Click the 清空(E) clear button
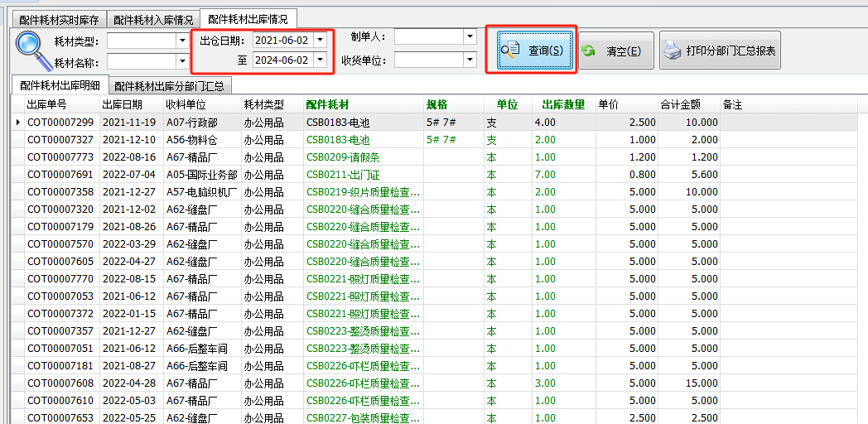The image size is (868, 424). click(x=616, y=51)
